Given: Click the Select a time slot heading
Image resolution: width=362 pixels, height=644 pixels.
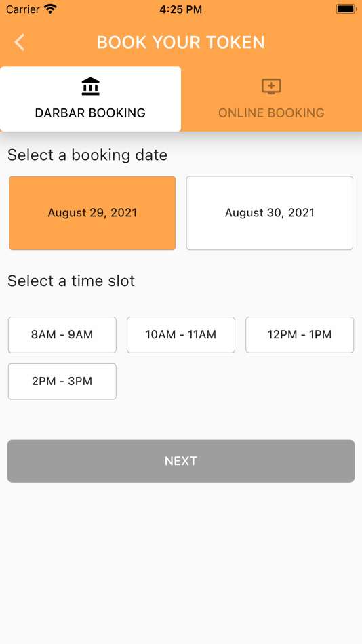Looking at the screenshot, I should pyautogui.click(x=71, y=281).
